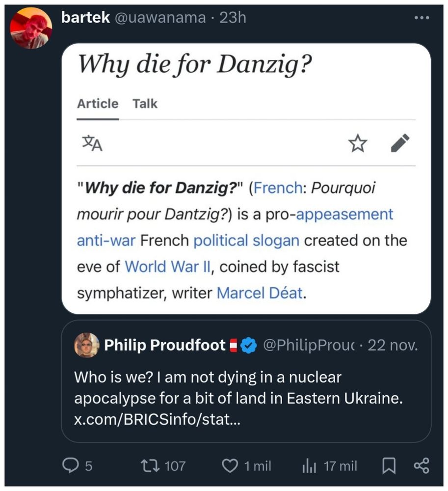Open the Marcel Déat link

click(x=259, y=293)
